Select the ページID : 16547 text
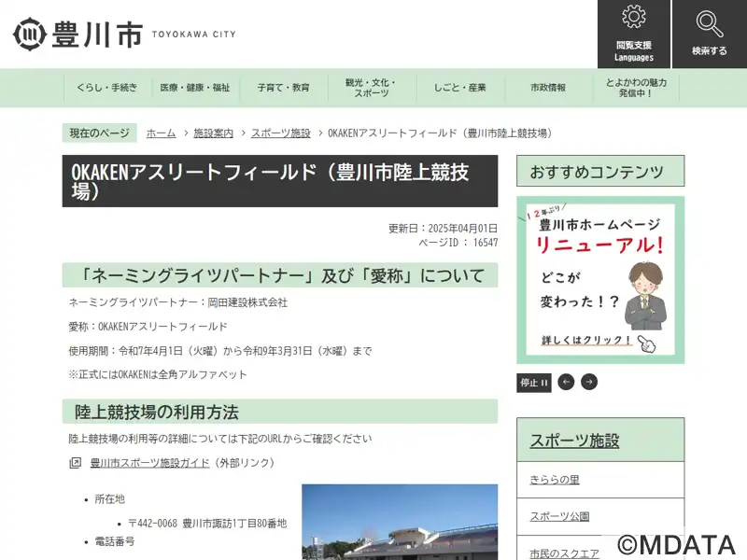 tap(458, 243)
